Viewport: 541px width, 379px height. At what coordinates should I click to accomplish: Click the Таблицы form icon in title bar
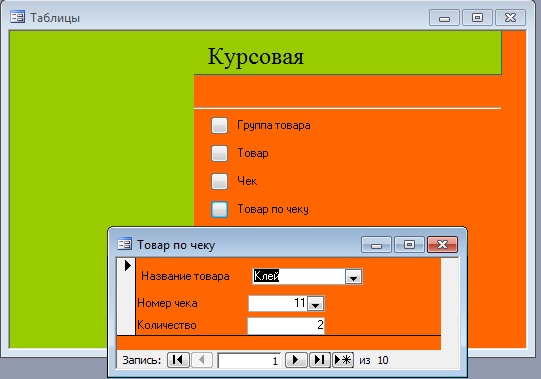click(x=17, y=17)
